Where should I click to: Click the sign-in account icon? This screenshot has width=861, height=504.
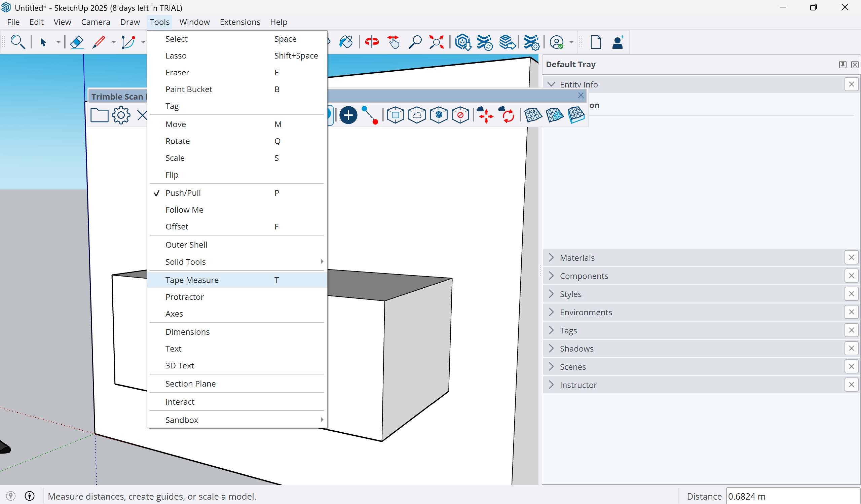click(x=557, y=42)
